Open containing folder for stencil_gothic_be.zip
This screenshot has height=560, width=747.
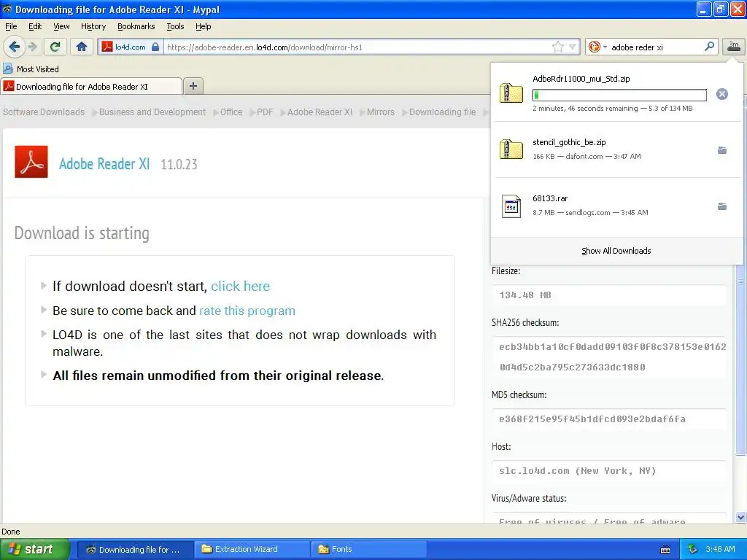[x=722, y=150]
